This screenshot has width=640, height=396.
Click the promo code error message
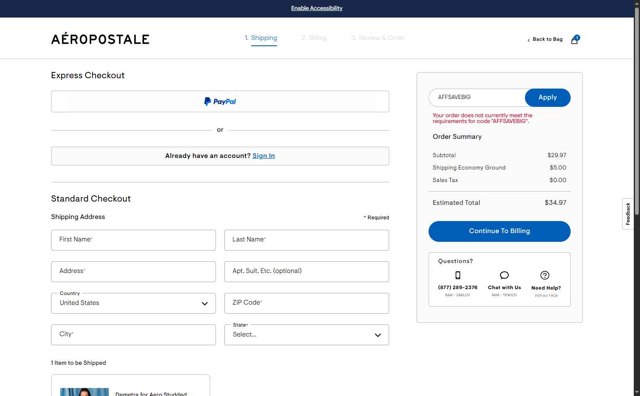pyautogui.click(x=482, y=118)
